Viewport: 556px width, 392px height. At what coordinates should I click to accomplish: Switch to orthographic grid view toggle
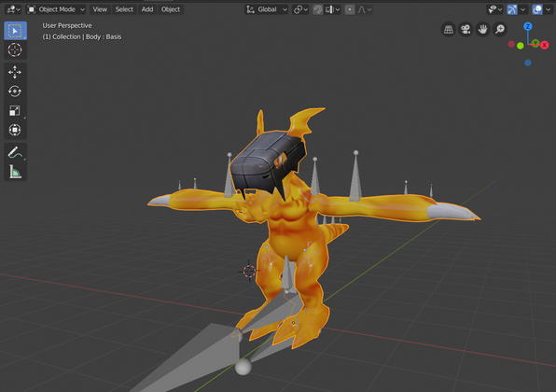pos(449,29)
